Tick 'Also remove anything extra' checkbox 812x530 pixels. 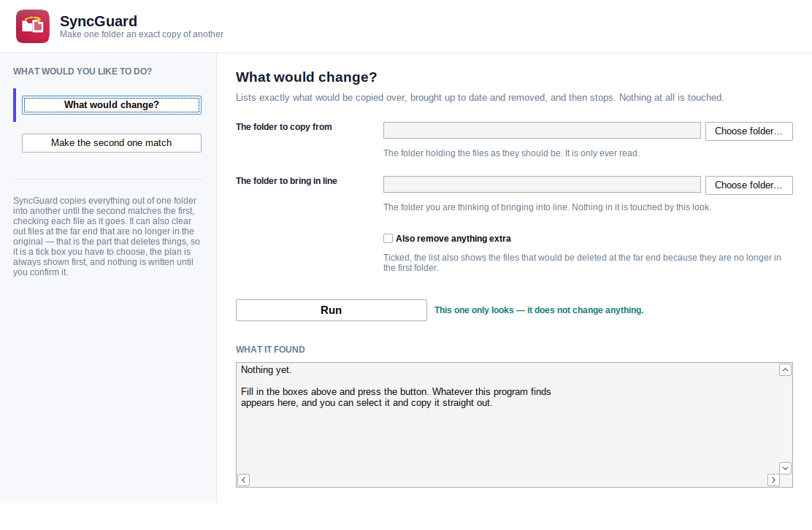pos(388,239)
